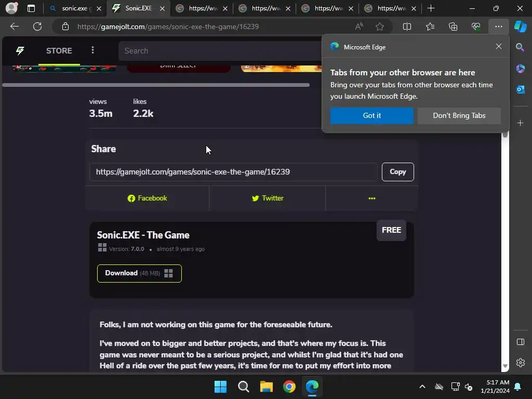
Task: Click the Version 7.0.0 label
Action: coord(126,249)
